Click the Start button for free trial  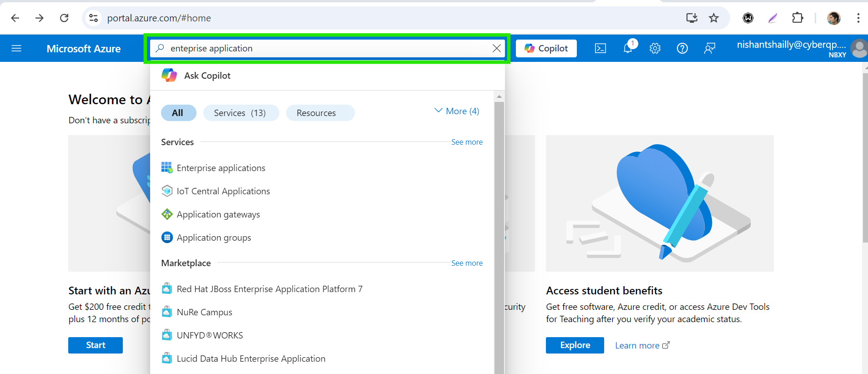pos(96,345)
